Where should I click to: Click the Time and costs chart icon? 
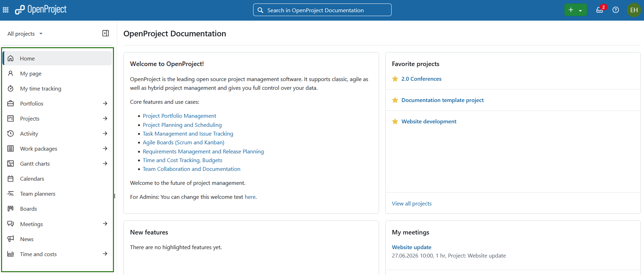point(11,254)
